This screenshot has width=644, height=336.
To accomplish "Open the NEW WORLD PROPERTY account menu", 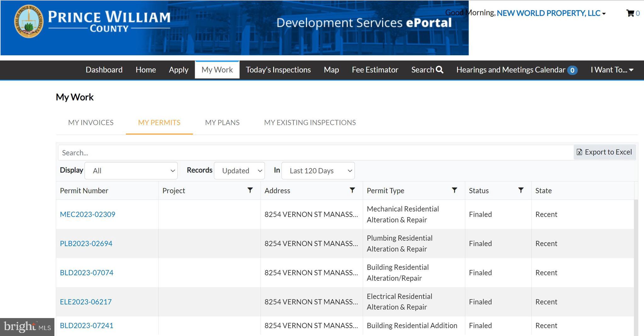I will pyautogui.click(x=551, y=13).
